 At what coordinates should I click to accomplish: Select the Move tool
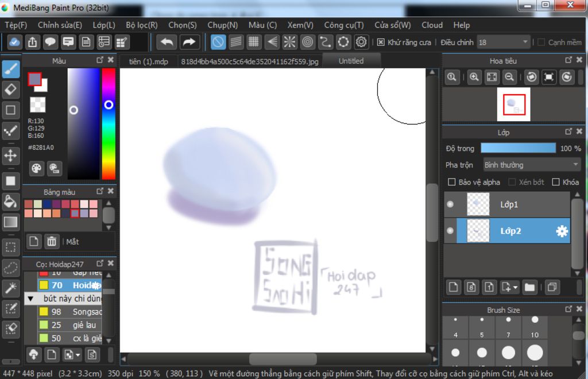10,156
